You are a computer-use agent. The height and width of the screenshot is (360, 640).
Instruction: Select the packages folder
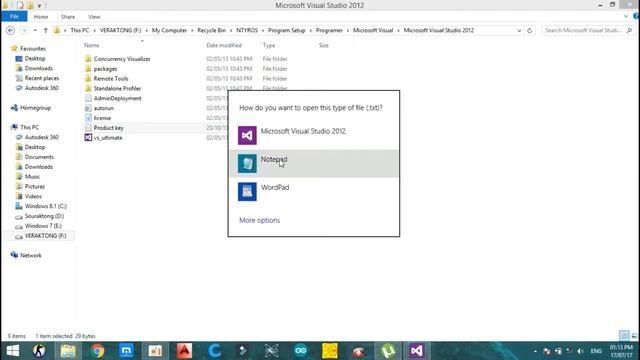[x=105, y=69]
